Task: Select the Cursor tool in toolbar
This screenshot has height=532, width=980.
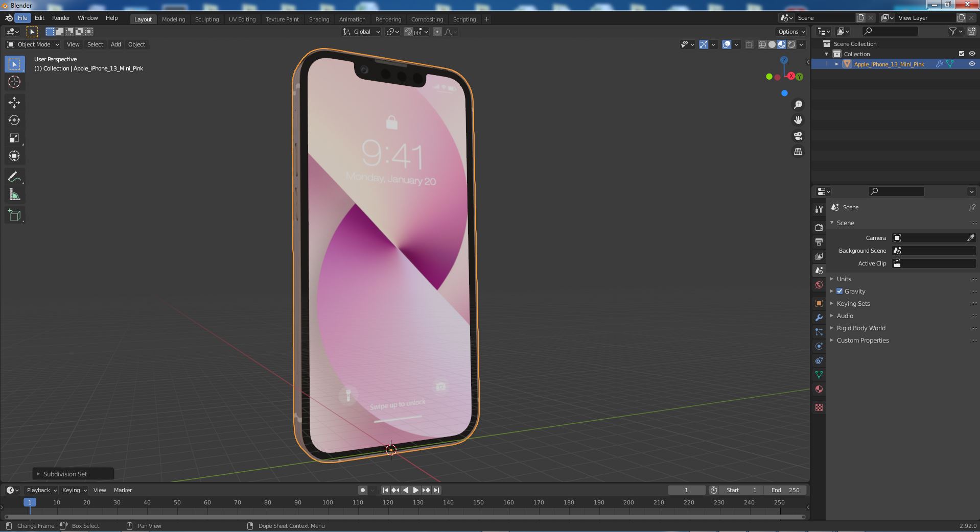Action: (x=14, y=82)
